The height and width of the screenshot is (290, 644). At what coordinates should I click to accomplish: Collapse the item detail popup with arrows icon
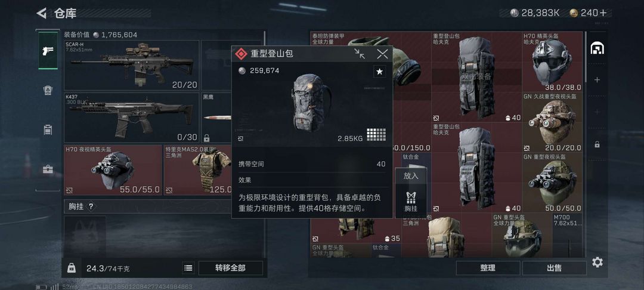[360, 53]
